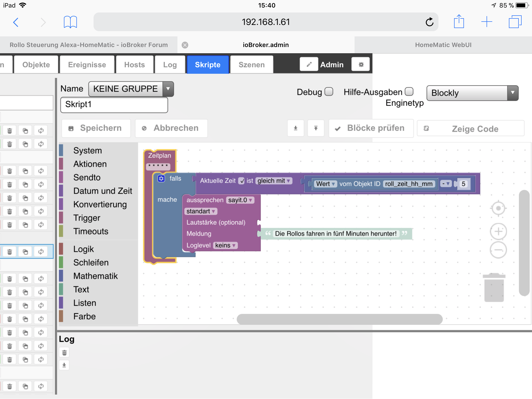Click the gear icon on the falls block
Image resolution: width=532 pixels, height=399 pixels.
(161, 179)
